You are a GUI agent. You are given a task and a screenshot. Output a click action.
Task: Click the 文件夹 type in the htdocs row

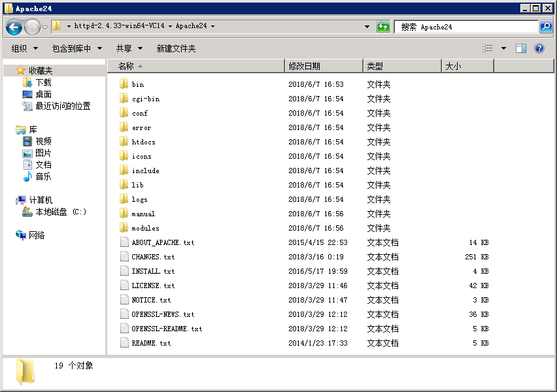(379, 142)
